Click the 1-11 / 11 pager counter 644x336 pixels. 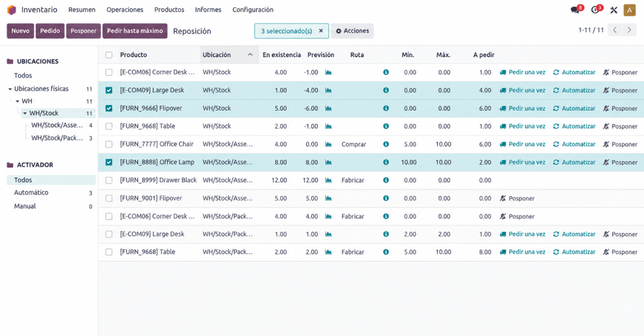[591, 30]
